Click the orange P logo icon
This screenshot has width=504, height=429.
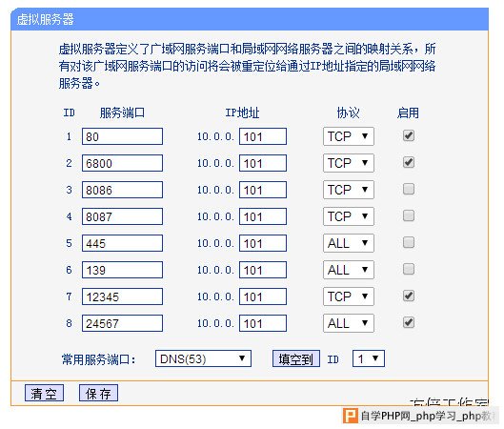click(351, 416)
